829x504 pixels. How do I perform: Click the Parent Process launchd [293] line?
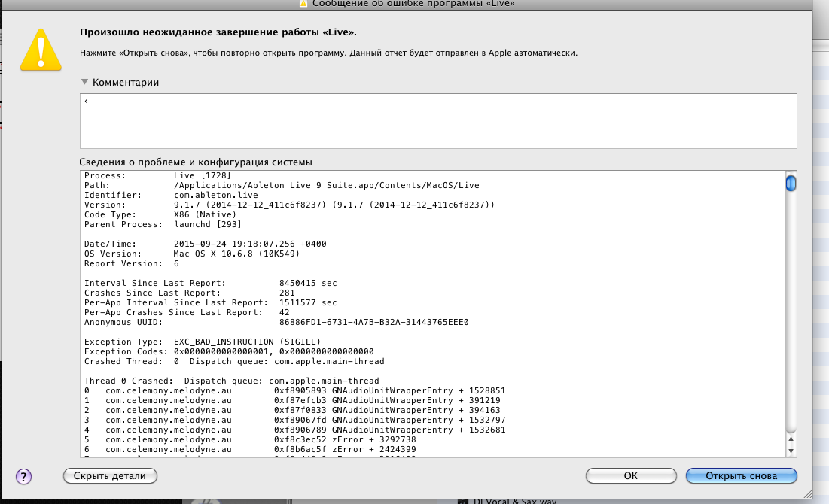pos(163,224)
